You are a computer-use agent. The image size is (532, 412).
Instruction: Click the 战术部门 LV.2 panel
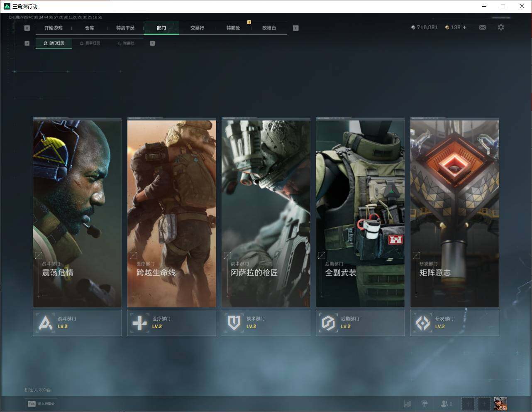click(266, 323)
